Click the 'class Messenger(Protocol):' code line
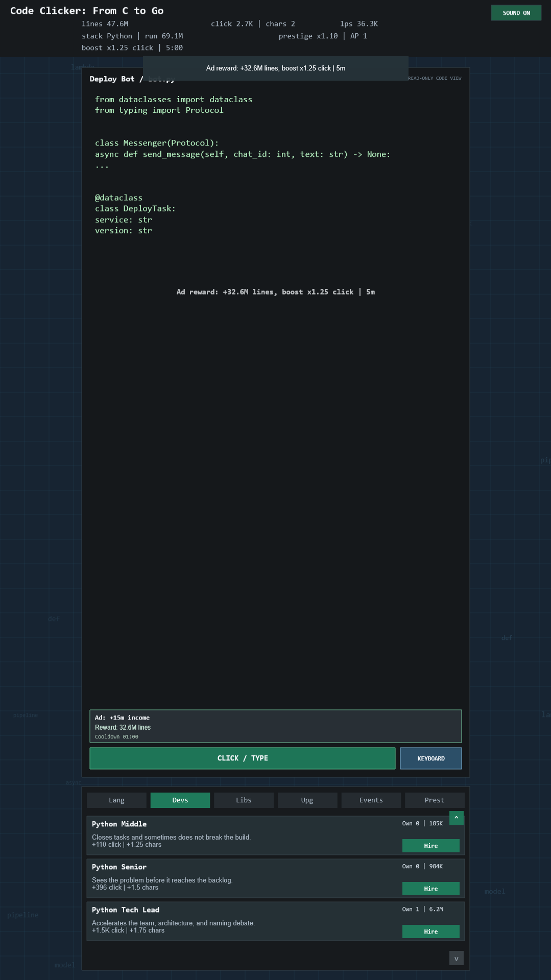This screenshot has width=551, height=980. click(x=157, y=143)
